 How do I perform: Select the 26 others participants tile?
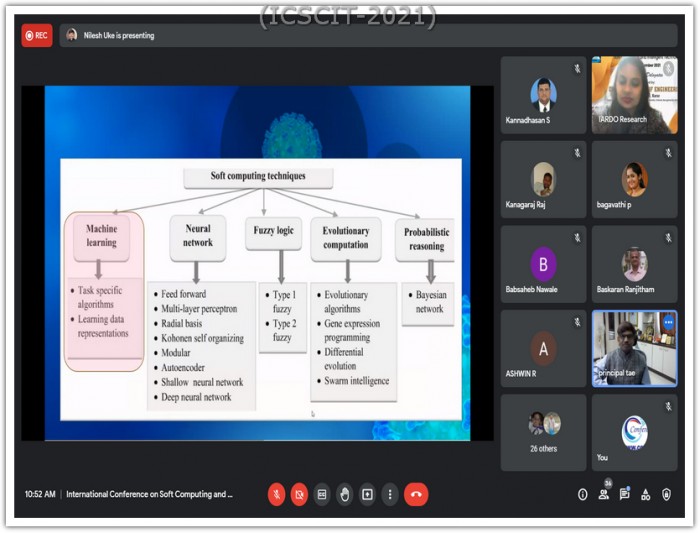(543, 433)
